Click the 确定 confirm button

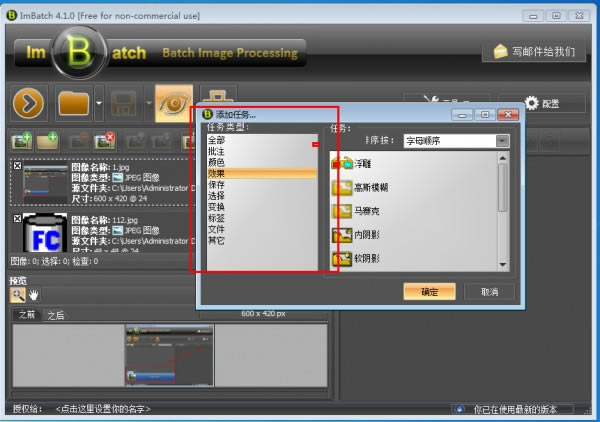coord(429,291)
